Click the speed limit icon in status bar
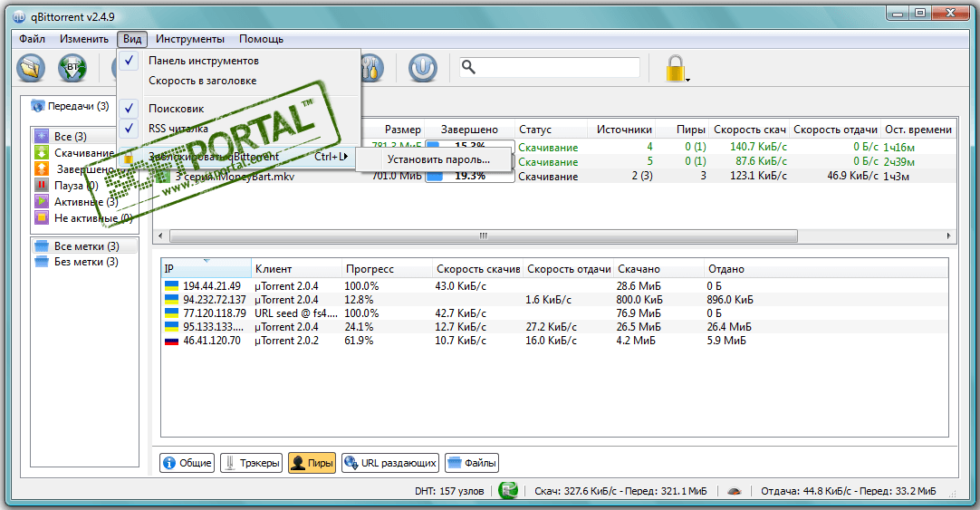 [x=735, y=491]
